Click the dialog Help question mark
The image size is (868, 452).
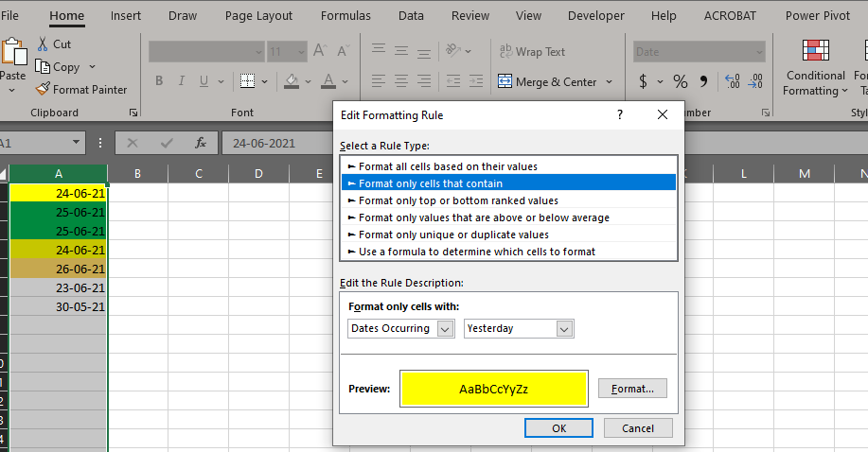(620, 114)
